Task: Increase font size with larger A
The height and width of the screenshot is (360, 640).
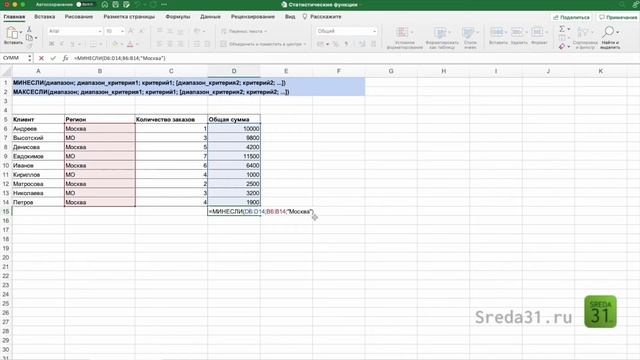Action: point(131,31)
